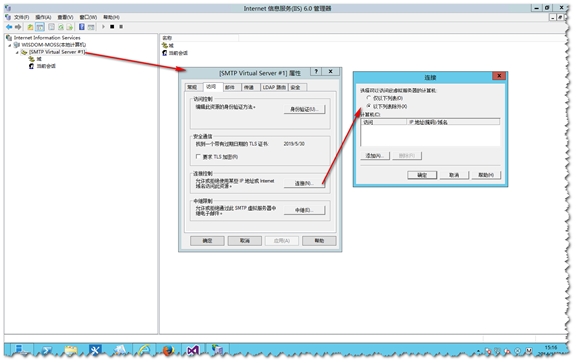Viewport: 576px width, 363px height.
Task: Click the 身份验证 button
Action: coord(304,109)
